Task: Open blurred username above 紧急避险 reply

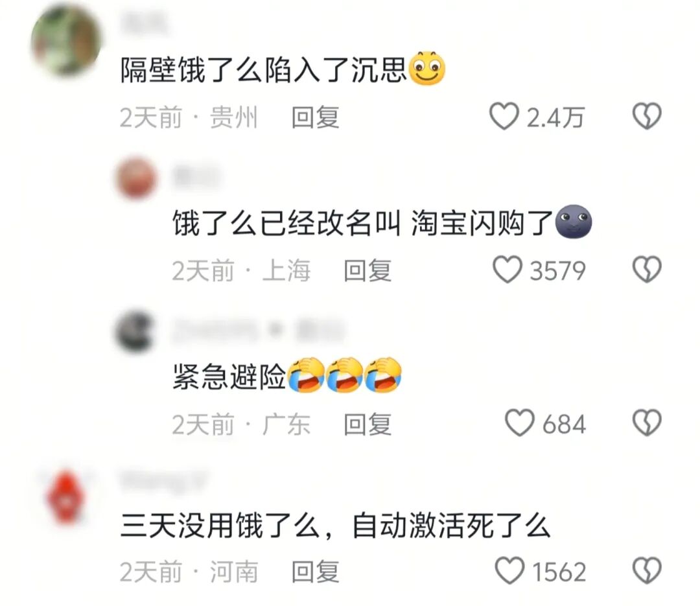Action: tap(259, 331)
